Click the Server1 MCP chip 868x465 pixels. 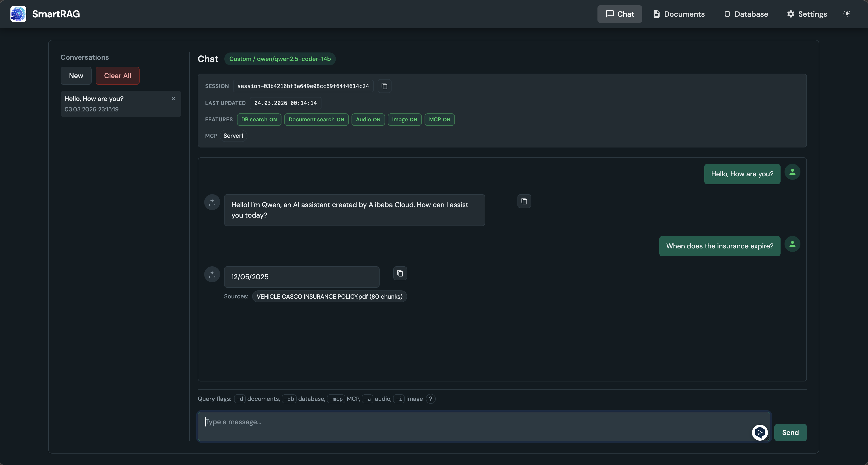233,136
